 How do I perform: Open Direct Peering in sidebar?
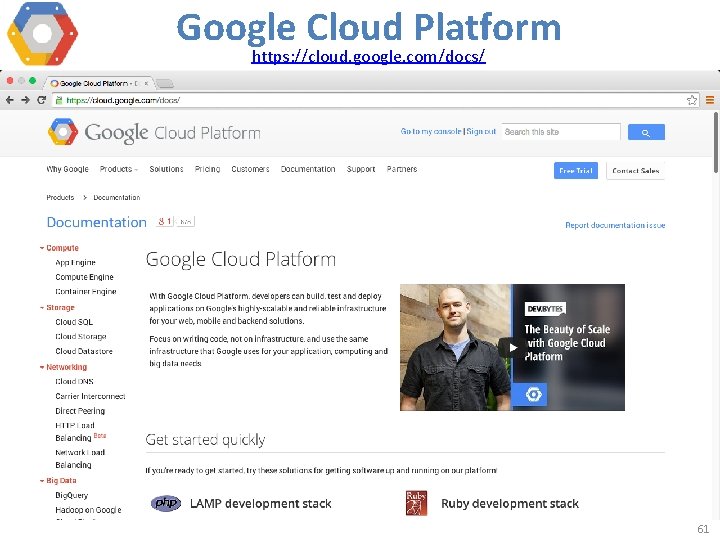click(x=80, y=411)
